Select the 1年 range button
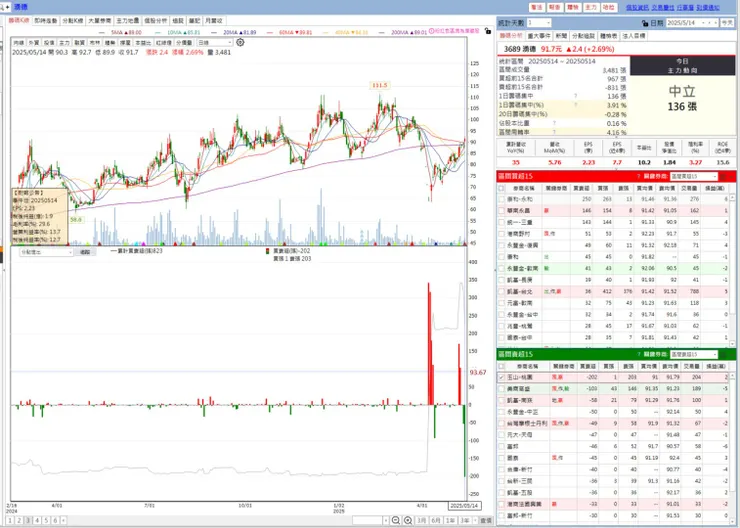 [450, 520]
